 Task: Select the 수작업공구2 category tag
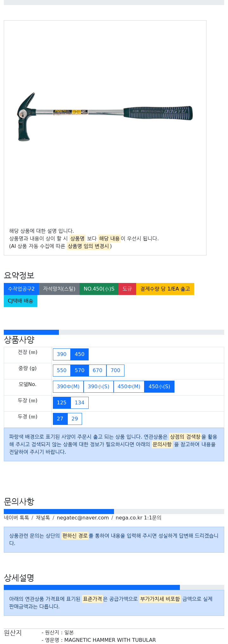pos(21,289)
